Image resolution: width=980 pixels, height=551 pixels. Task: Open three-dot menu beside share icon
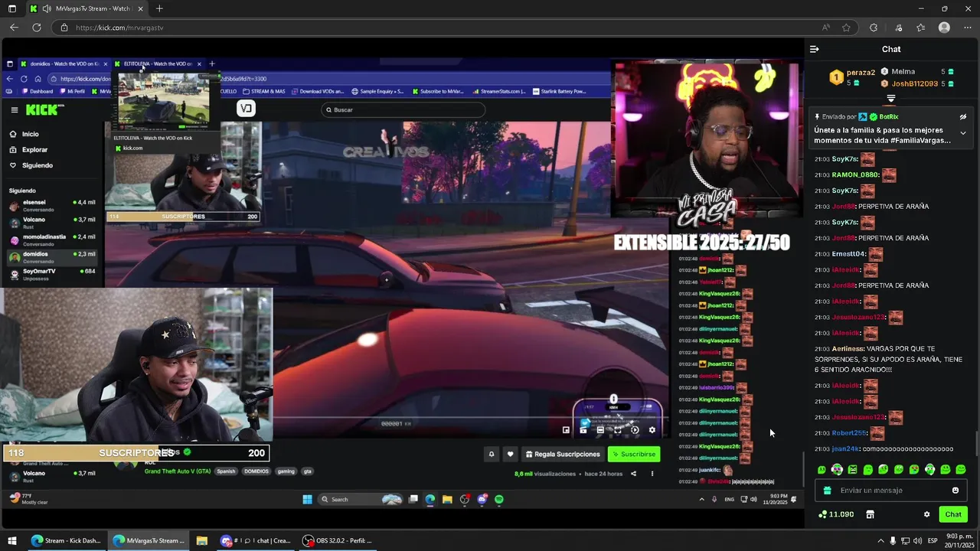(x=652, y=474)
